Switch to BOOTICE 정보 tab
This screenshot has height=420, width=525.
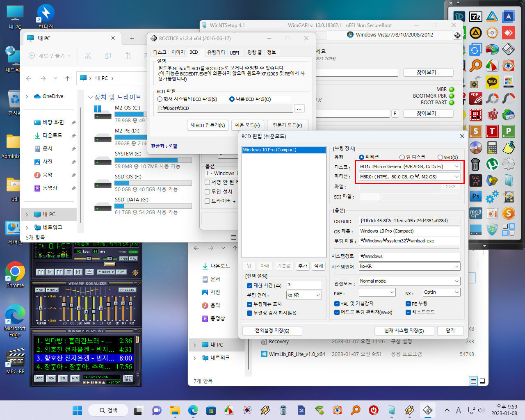pos(272,52)
